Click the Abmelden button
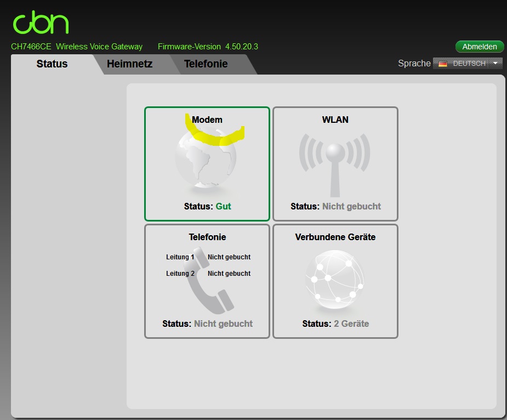This screenshot has height=420, width=507. click(480, 47)
